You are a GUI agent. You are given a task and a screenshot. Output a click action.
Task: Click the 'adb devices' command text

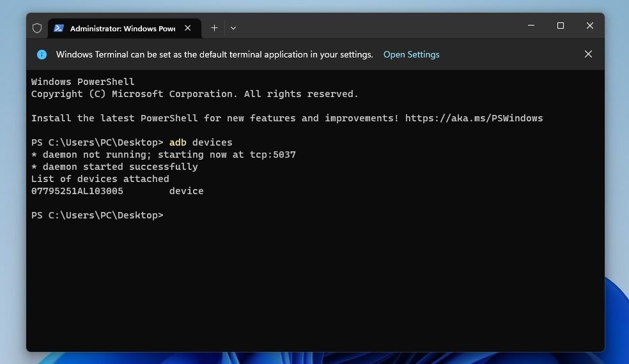[x=201, y=142]
